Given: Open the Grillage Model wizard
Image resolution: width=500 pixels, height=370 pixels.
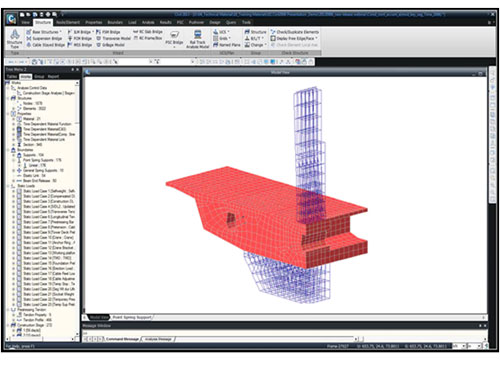Looking at the screenshot, I should (110, 45).
